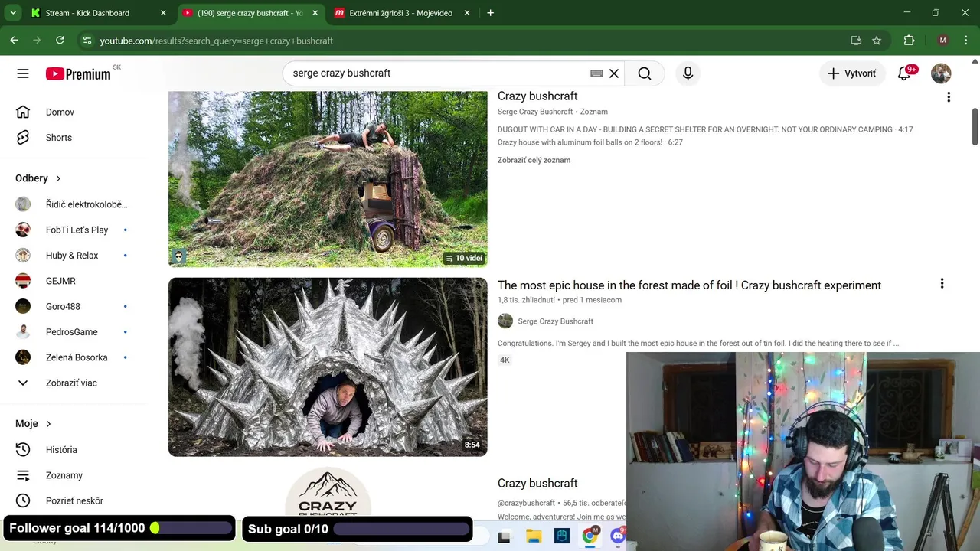980x551 pixels.
Task: Close the Mojevideo tab
Action: [x=467, y=13]
